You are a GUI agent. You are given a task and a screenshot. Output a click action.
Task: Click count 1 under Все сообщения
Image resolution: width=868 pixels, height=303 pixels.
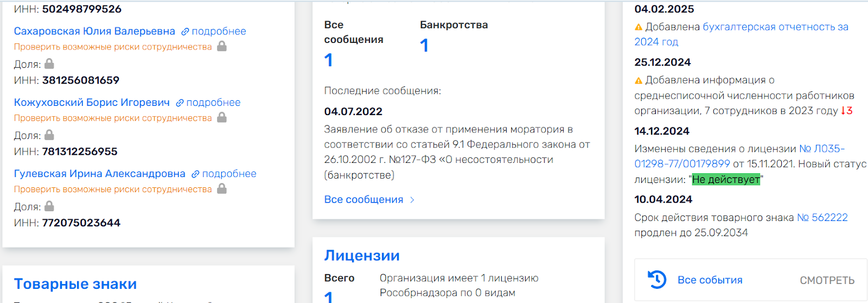328,60
